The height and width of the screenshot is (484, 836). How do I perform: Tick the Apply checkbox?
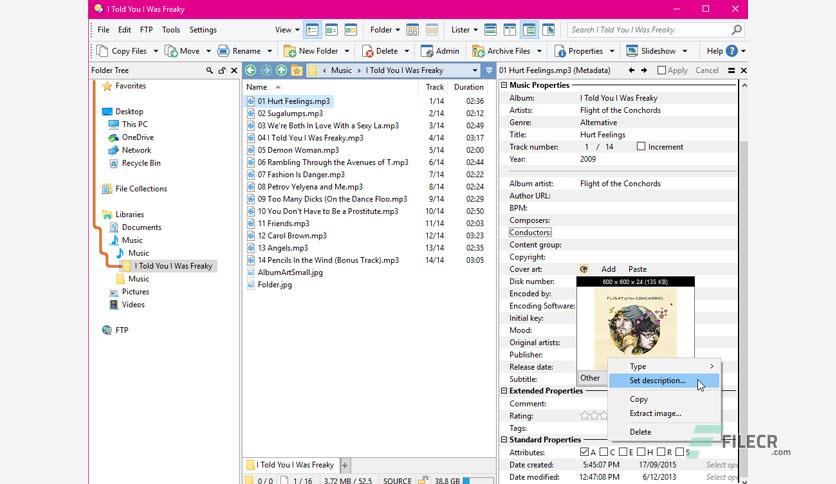(662, 70)
